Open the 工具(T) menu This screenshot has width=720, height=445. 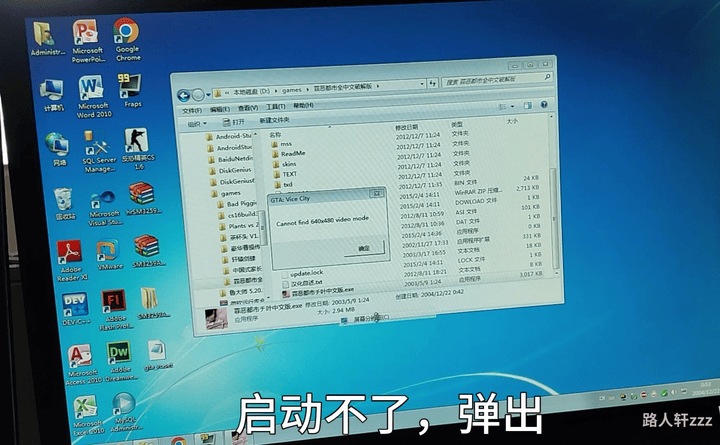click(276, 107)
